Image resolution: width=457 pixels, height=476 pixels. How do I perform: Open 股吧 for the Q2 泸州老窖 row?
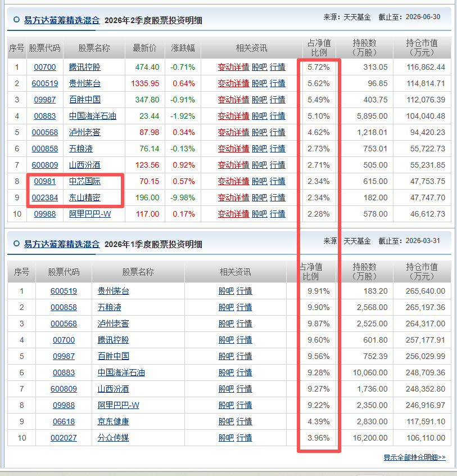260,133
